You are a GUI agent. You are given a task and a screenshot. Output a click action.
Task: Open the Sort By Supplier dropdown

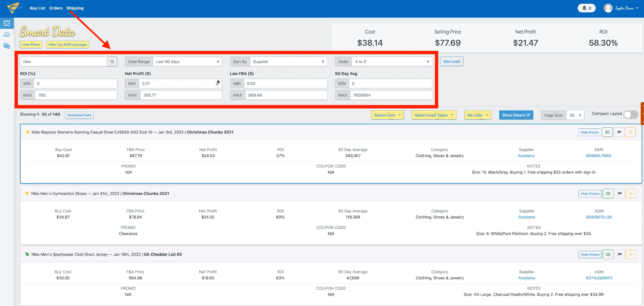[289, 62]
